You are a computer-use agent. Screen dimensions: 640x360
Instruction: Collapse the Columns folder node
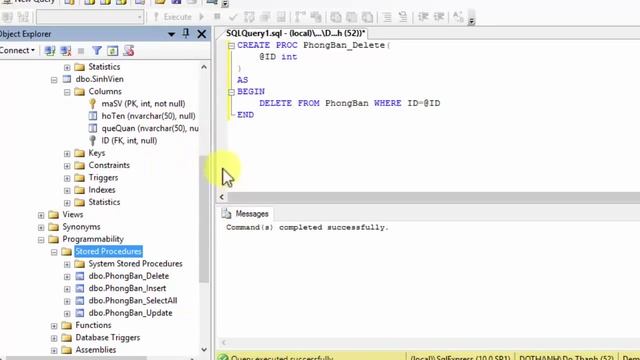[x=67, y=92]
